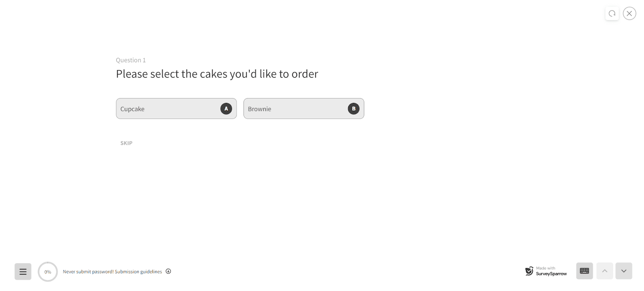The height and width of the screenshot is (291, 644).
Task: Click the "Question 1" label
Action: coord(131,60)
